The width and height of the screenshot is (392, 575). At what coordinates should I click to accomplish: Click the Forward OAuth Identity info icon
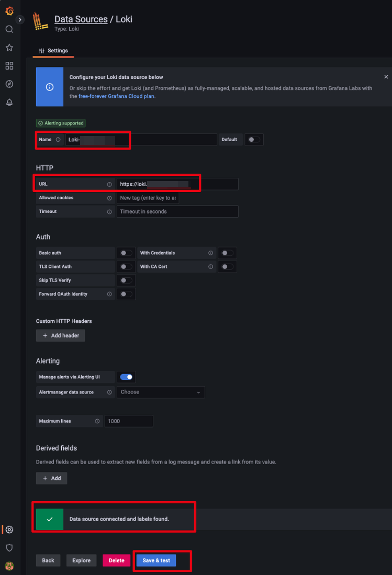coord(109,294)
